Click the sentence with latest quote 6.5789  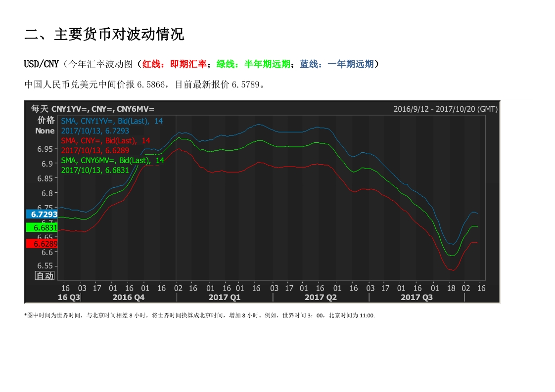point(144,85)
